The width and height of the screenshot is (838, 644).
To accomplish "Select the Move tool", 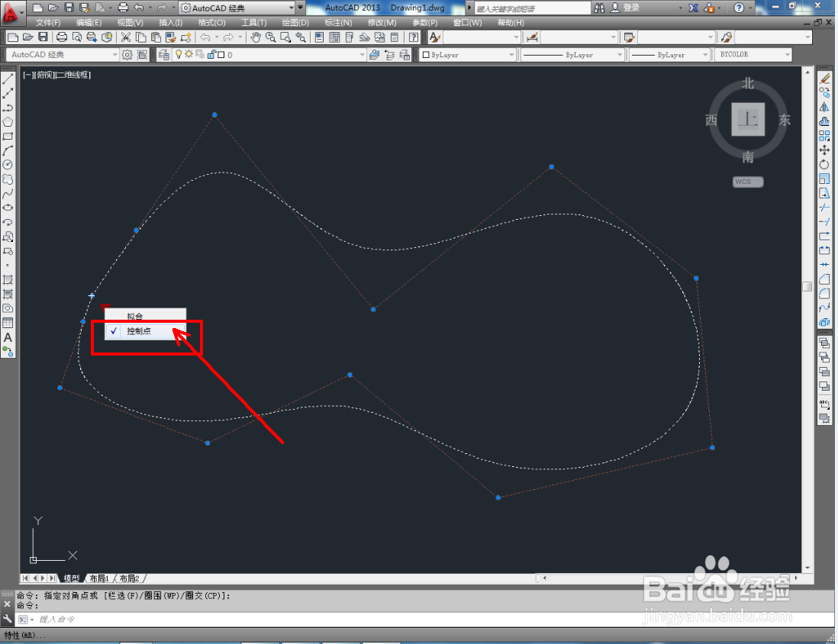I will (x=824, y=150).
